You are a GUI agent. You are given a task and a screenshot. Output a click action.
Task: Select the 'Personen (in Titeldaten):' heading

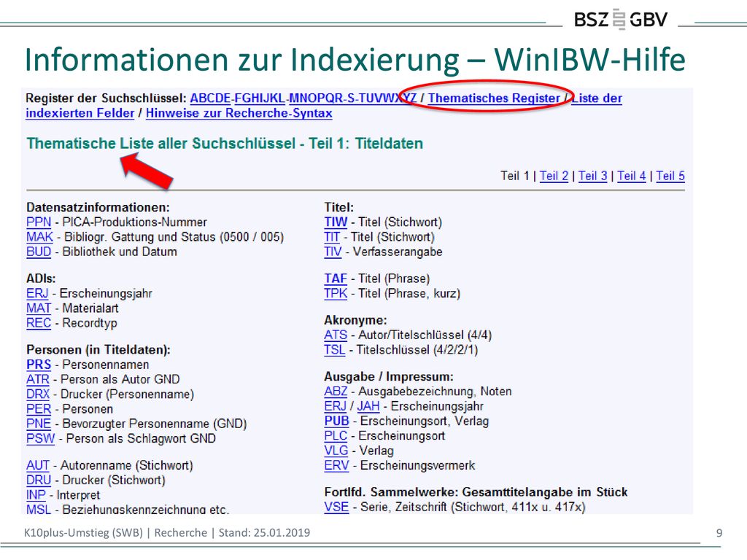pyautogui.click(x=98, y=349)
